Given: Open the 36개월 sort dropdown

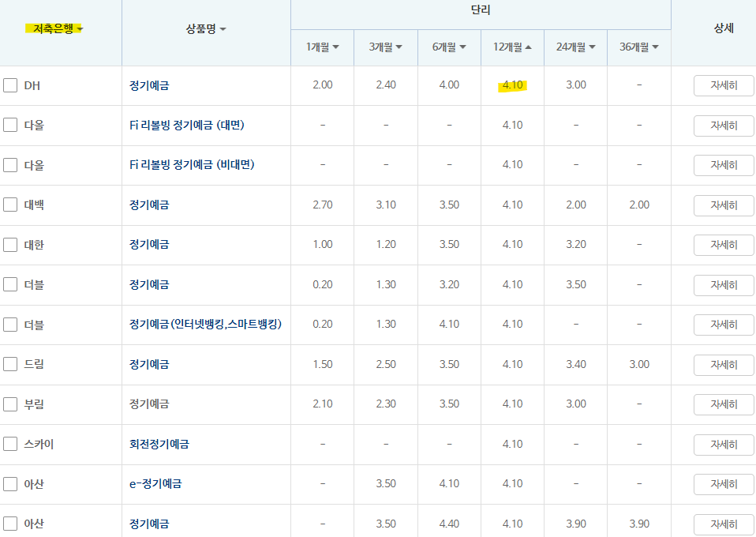Looking at the screenshot, I should [x=638, y=47].
